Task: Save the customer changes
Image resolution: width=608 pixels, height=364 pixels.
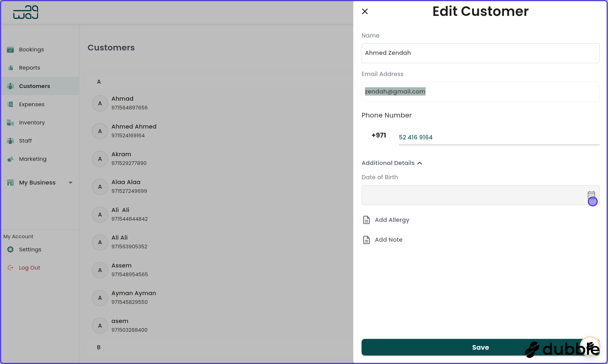Action: [x=480, y=347]
